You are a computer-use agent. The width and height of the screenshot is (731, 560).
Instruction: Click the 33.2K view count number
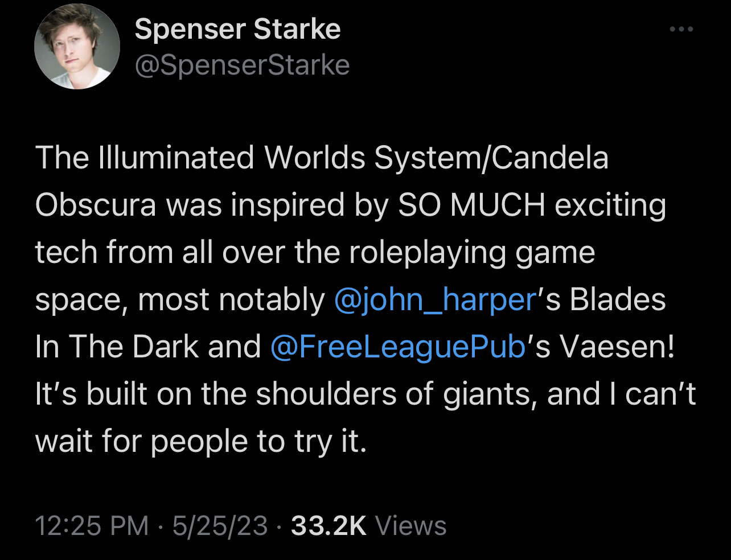pos(328,525)
